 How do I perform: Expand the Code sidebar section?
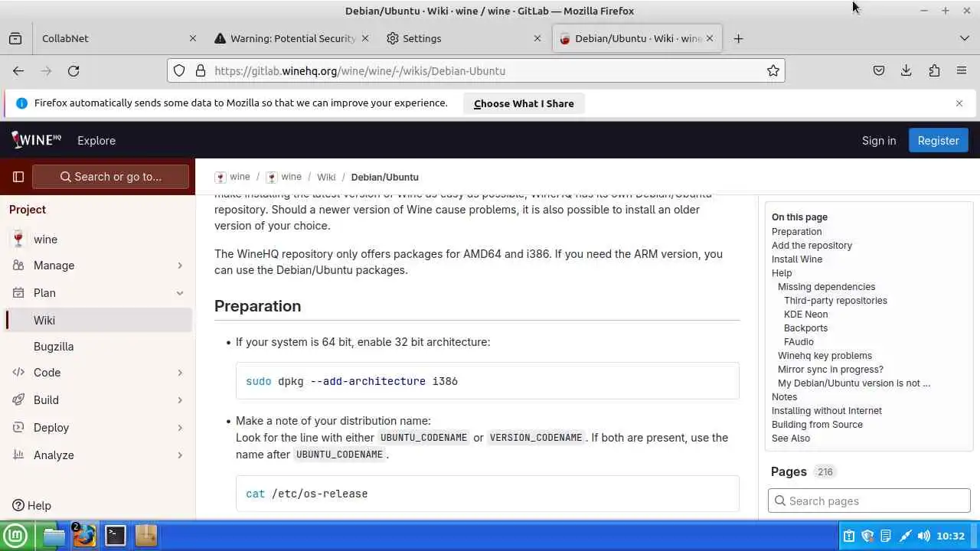(97, 372)
